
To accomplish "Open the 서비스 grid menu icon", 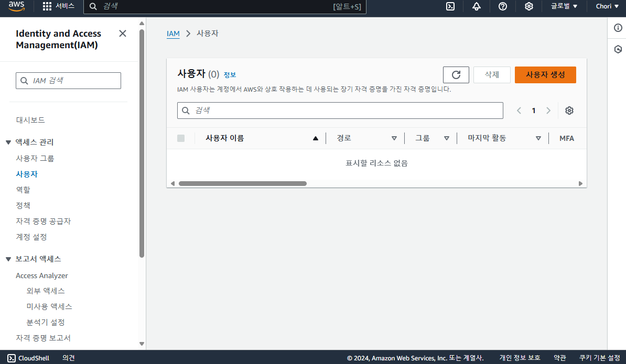I will (x=47, y=6).
